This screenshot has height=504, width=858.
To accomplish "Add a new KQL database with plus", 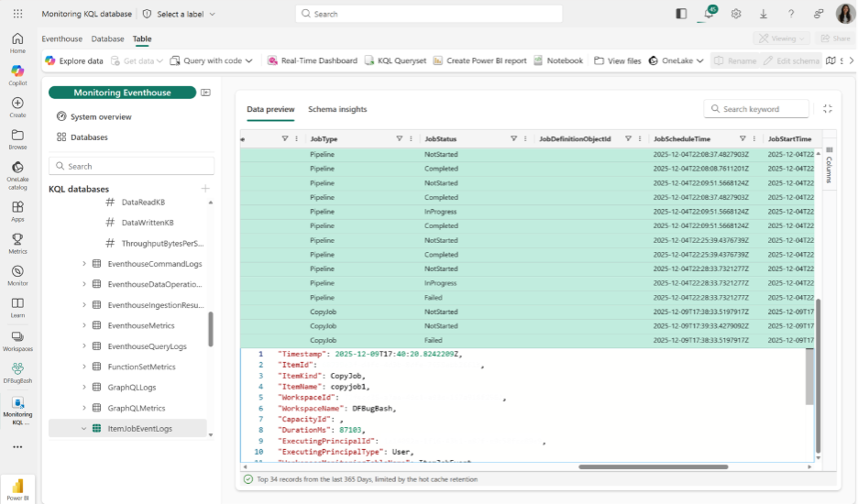I will 205,189.
